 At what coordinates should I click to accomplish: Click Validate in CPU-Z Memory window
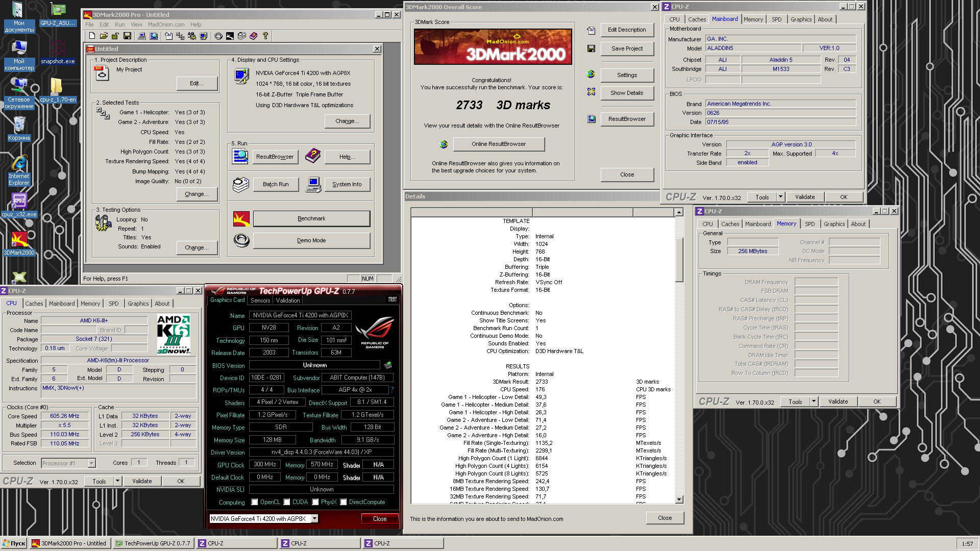(x=838, y=402)
